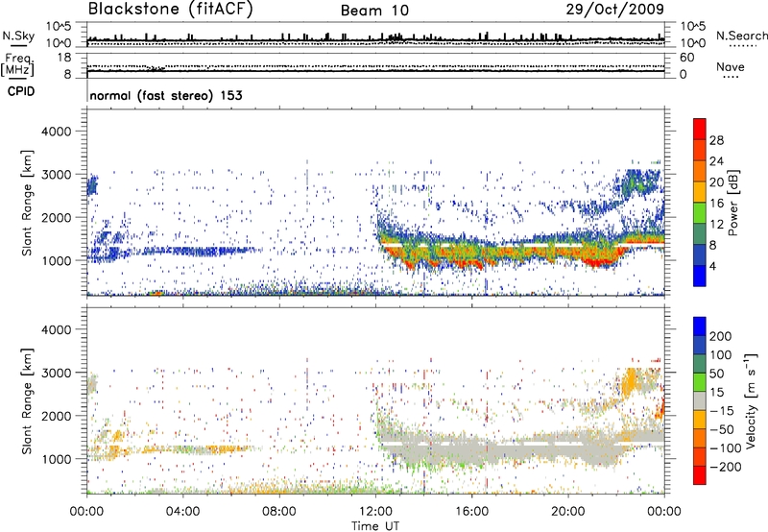Click the CPID row label
Image resolution: width=768 pixels, height=532 pixels.
21,91
